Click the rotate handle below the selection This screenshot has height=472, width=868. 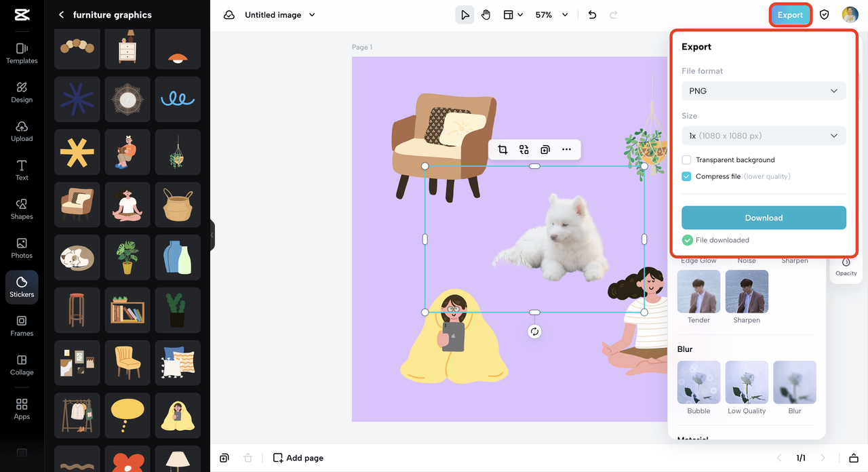click(x=534, y=332)
